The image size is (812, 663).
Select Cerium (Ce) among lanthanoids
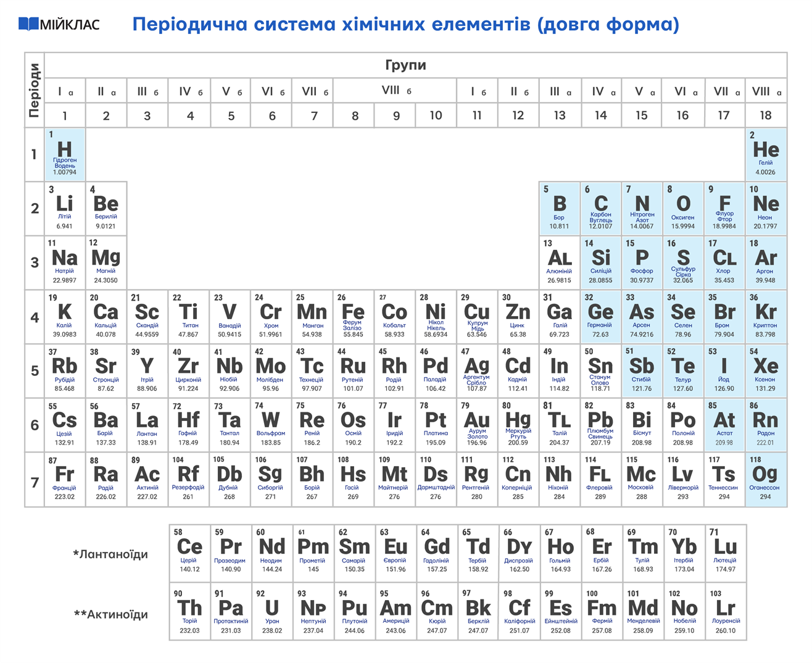click(189, 549)
